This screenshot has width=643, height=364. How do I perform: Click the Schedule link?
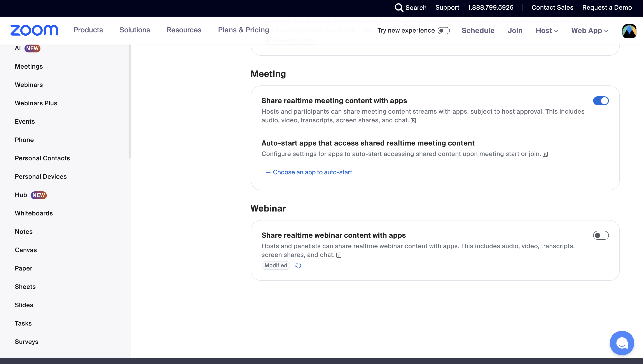478,31
